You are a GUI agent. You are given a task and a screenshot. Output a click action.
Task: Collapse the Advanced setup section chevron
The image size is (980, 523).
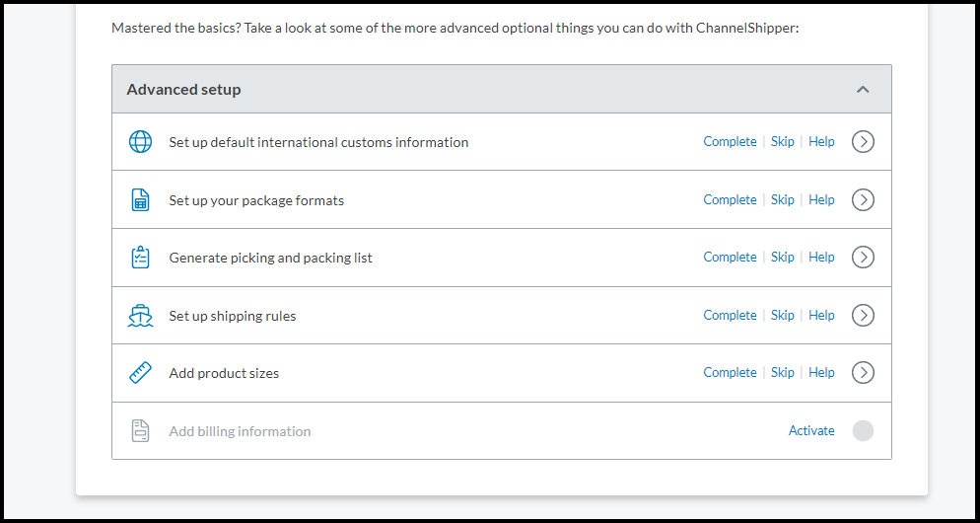pos(863,90)
